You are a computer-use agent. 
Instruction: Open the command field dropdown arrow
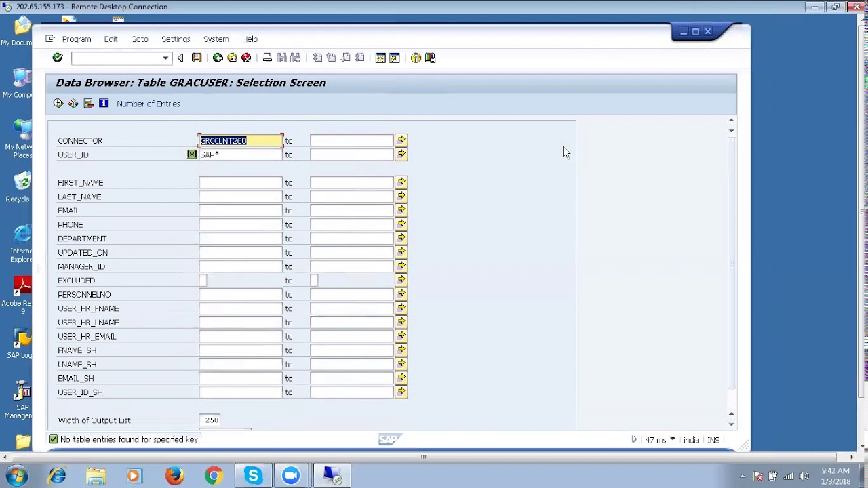[165, 58]
